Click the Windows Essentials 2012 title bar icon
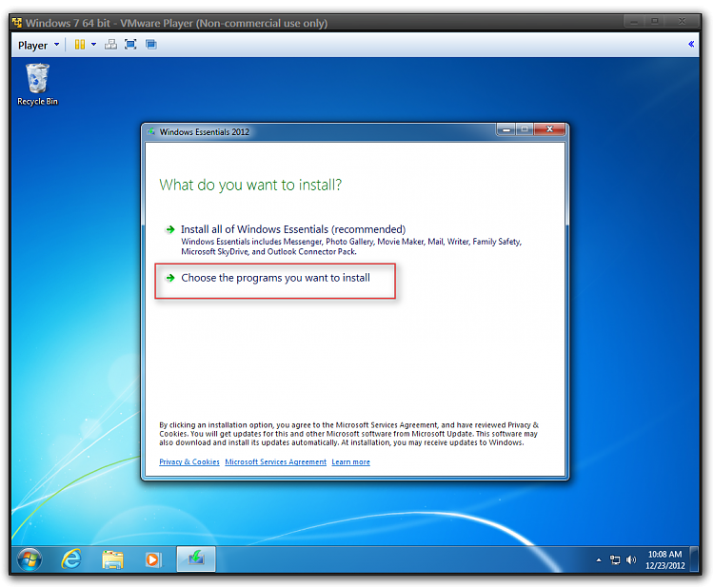 click(151, 132)
